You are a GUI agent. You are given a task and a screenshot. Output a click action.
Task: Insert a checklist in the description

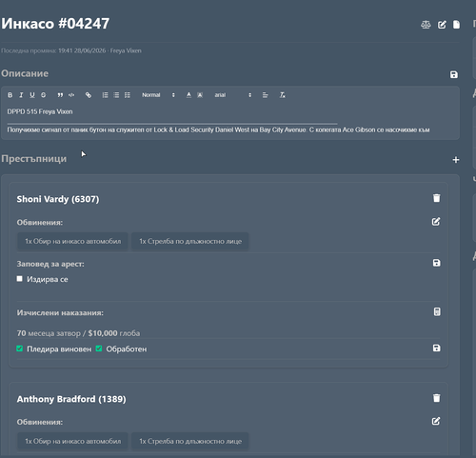pos(128,95)
